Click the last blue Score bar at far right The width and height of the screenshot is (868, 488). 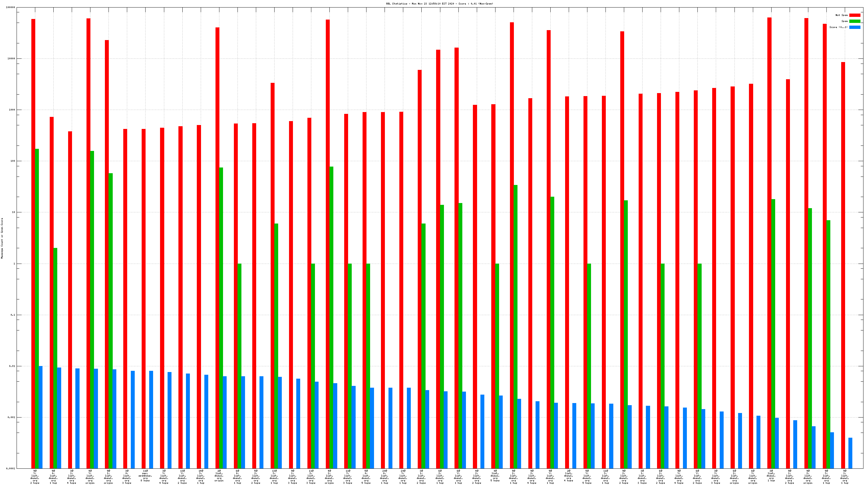tap(850, 453)
